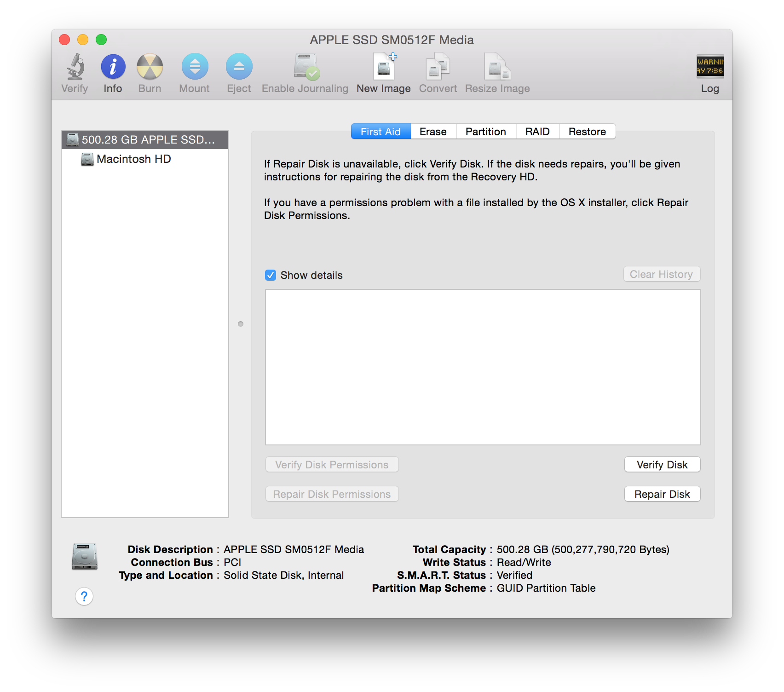The height and width of the screenshot is (692, 784).
Task: Click the window title 'APPLE SSD SM0512F Media'
Action: [x=392, y=40]
